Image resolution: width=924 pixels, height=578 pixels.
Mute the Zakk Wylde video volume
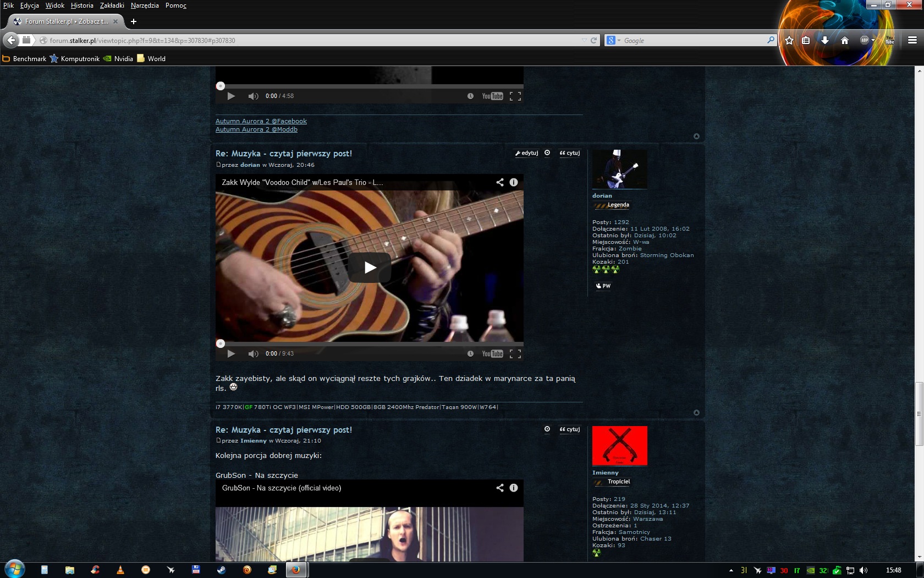coord(253,353)
